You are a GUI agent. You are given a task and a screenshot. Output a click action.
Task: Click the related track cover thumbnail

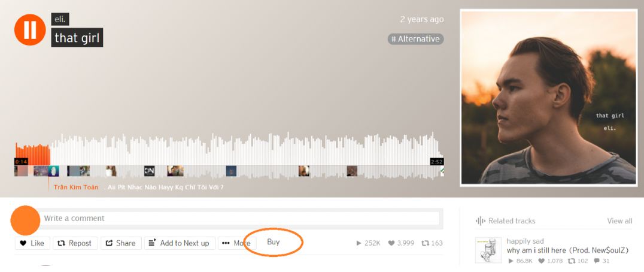point(488,250)
